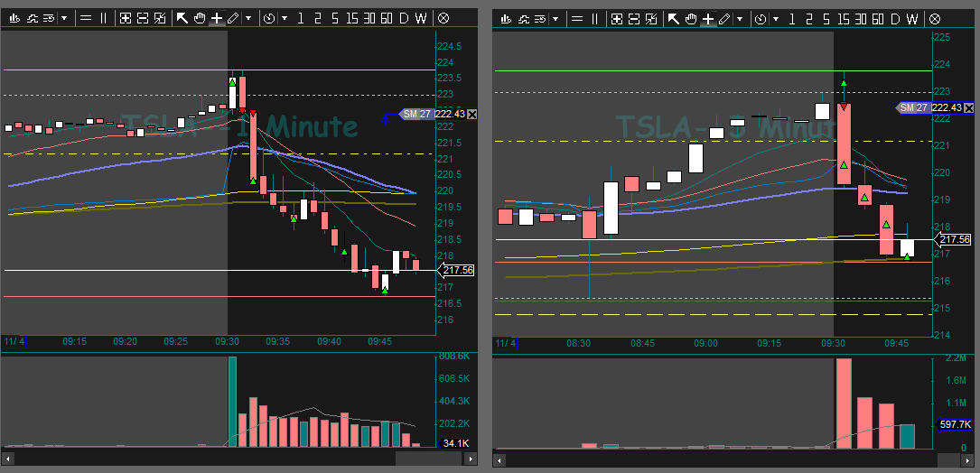
Task: Set left chart interval to 30 minutes
Action: tap(369, 18)
